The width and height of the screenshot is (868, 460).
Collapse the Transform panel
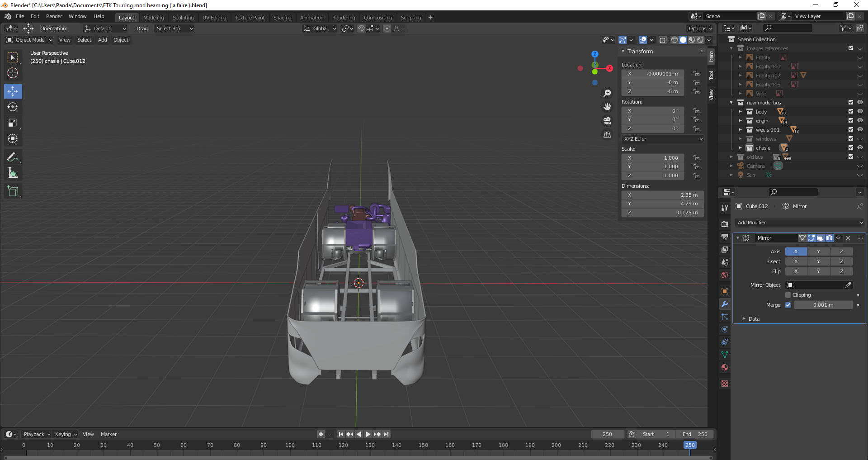click(x=623, y=51)
